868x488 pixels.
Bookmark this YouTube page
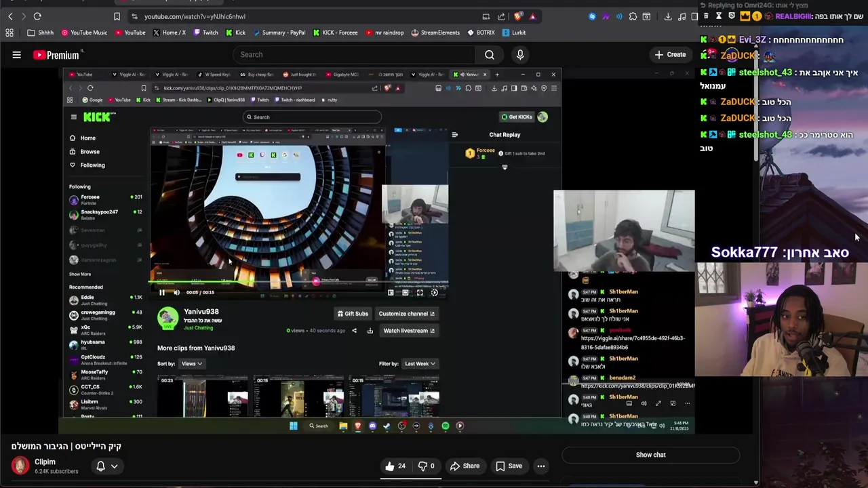point(117,16)
